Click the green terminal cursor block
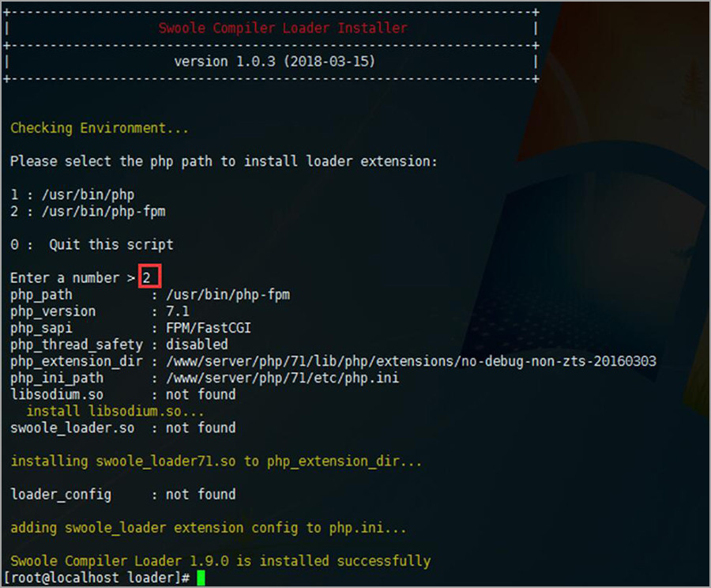This screenshot has width=711, height=588. [201, 578]
